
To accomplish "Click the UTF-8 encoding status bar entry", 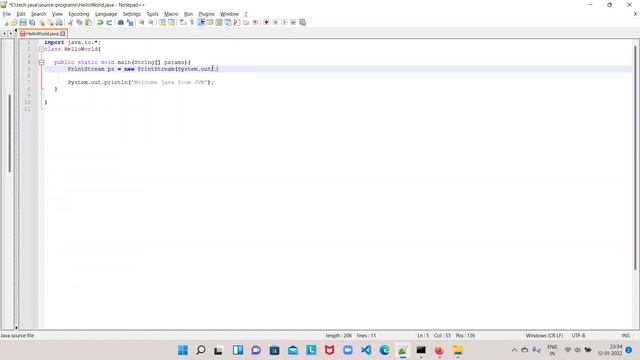I will click(x=578, y=336).
